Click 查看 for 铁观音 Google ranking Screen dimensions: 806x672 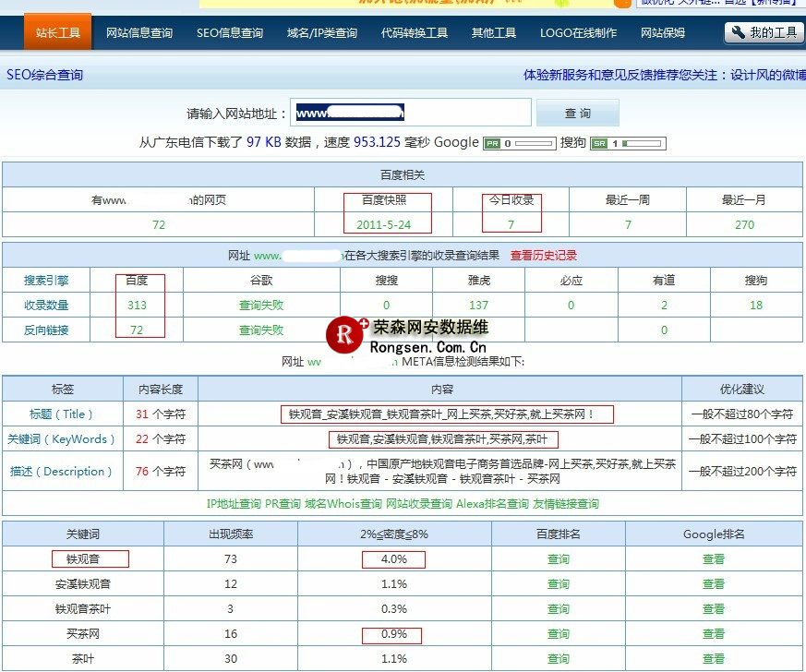point(713,559)
